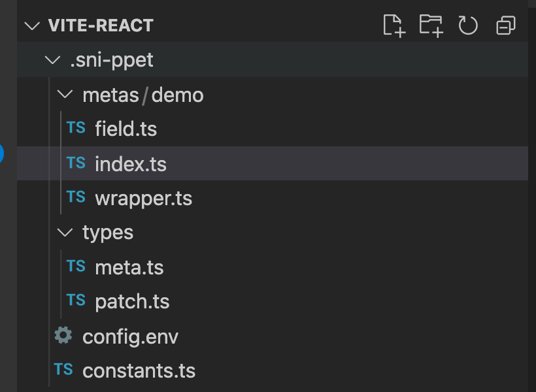Click the TS icon beside field.ts
This screenshot has height=392, width=536.
(76, 127)
